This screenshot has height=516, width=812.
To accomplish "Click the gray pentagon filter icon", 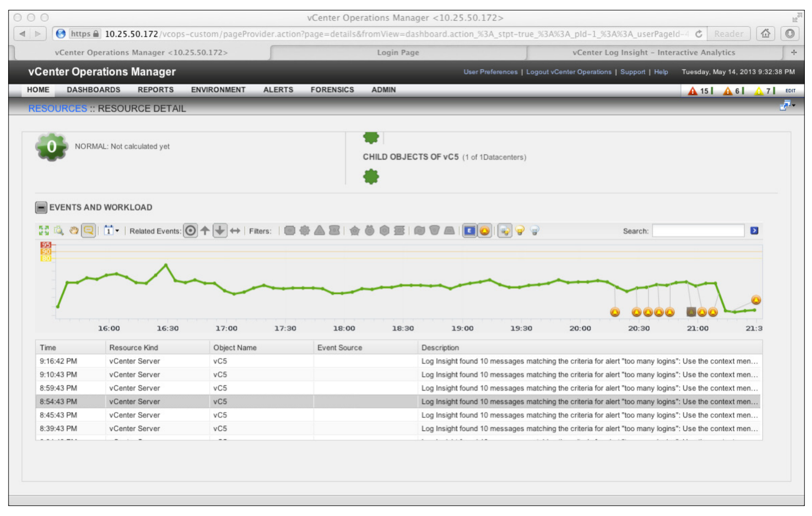I will (354, 231).
